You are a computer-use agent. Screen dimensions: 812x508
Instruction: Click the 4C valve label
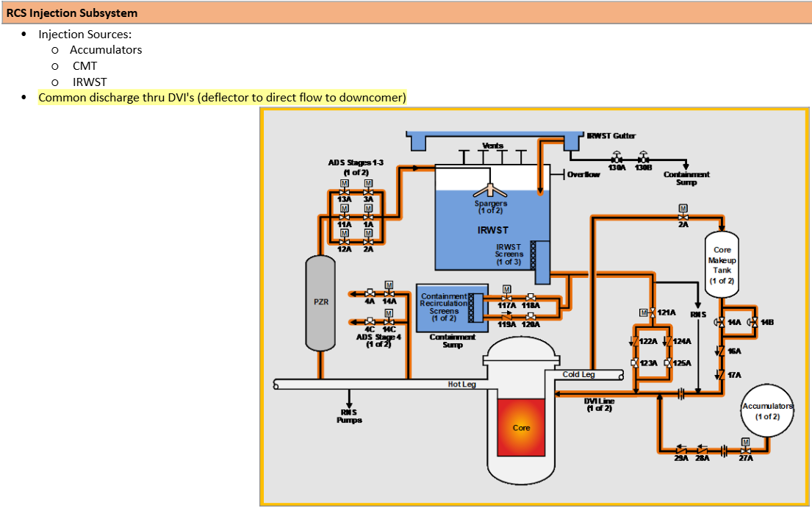click(370, 329)
